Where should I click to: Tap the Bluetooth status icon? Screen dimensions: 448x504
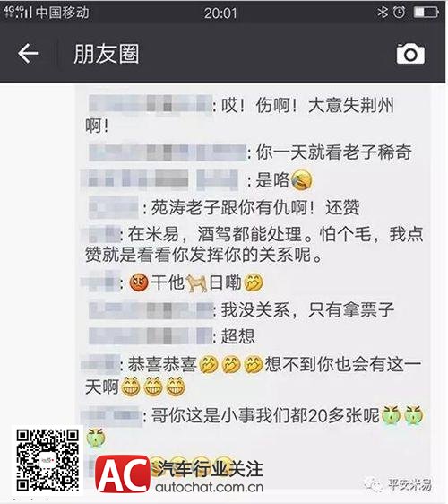(x=383, y=13)
